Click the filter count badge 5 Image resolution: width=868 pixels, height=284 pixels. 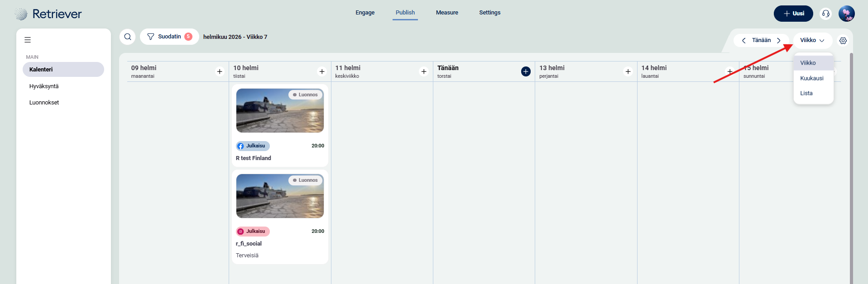point(188,37)
